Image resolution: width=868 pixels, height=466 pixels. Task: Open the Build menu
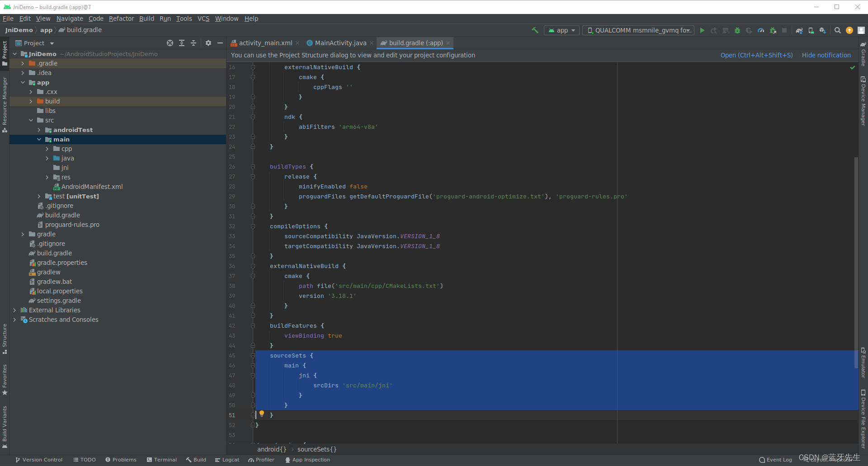point(146,19)
